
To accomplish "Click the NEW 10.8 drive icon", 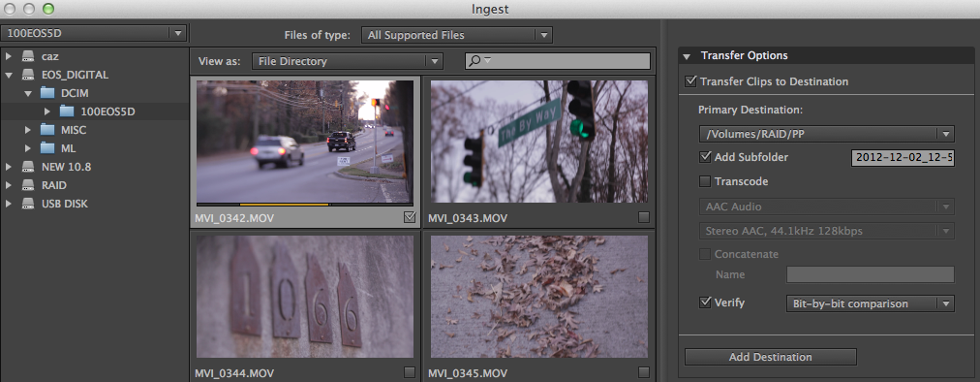I will (28, 167).
